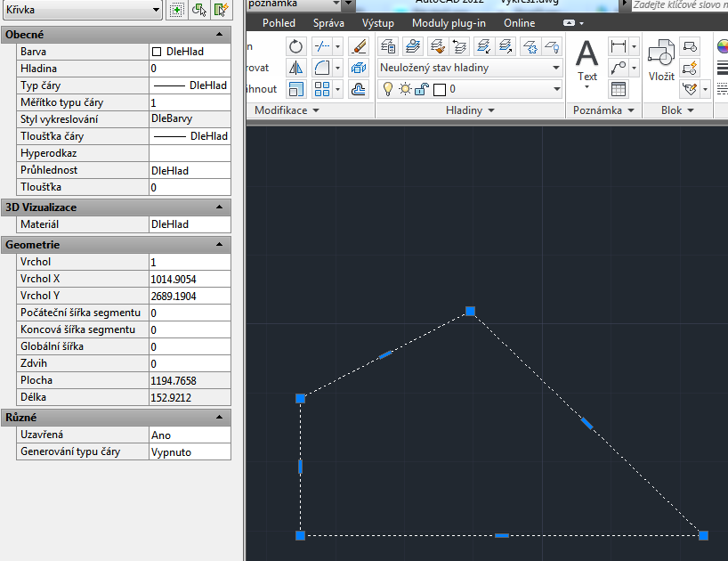
Task: Open the Pohled ribbon tab
Action: (279, 23)
